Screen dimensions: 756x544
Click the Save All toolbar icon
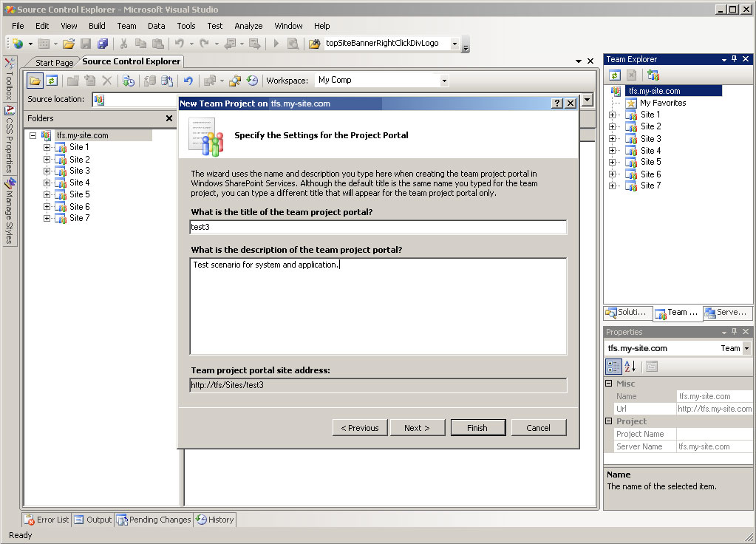click(x=103, y=44)
